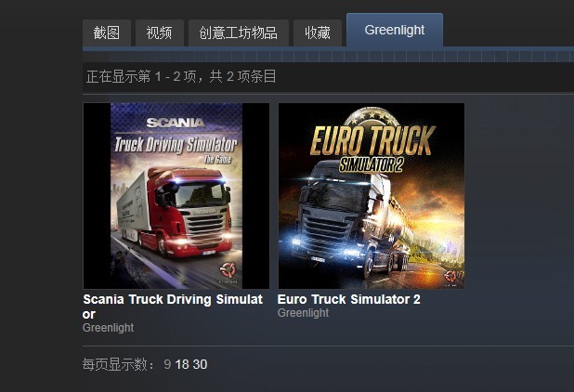Show 18 items per page
This screenshot has width=574, height=392.
point(182,364)
